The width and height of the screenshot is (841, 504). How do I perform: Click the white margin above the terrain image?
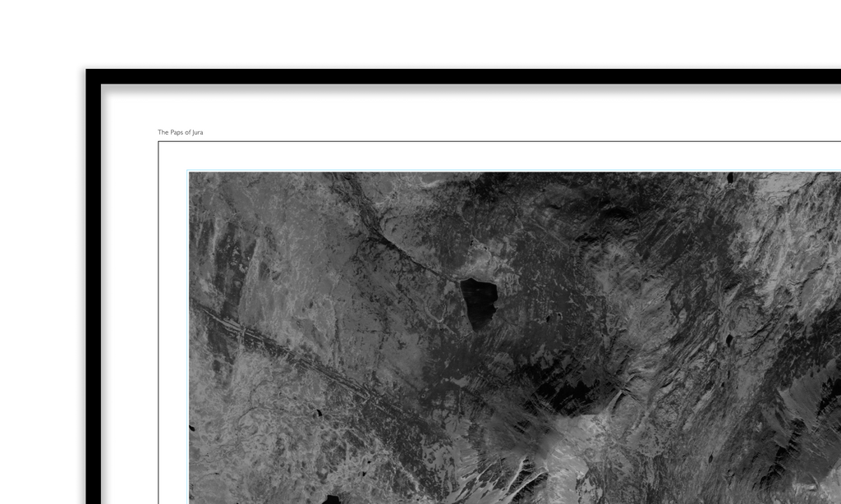(493, 156)
